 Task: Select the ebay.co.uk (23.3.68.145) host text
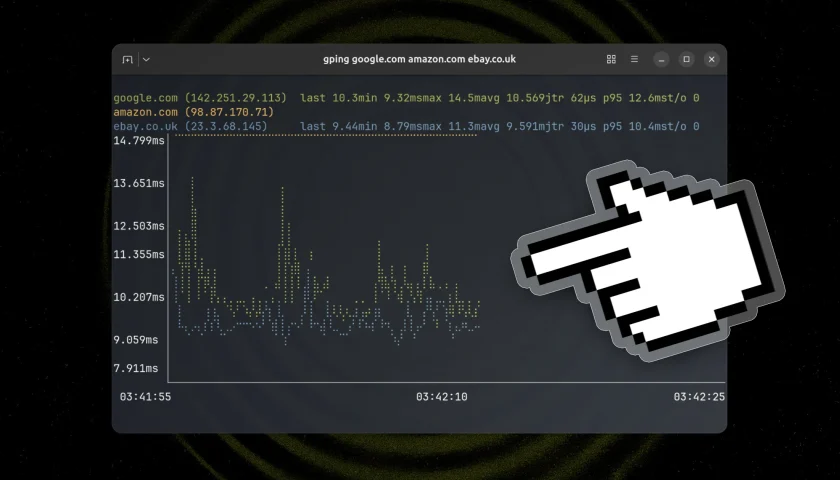coord(190,126)
